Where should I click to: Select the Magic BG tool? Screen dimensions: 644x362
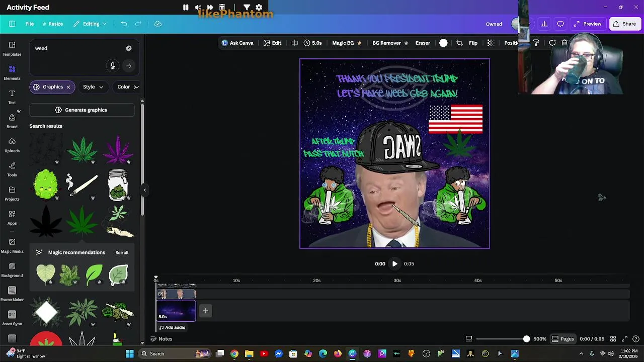click(x=347, y=43)
